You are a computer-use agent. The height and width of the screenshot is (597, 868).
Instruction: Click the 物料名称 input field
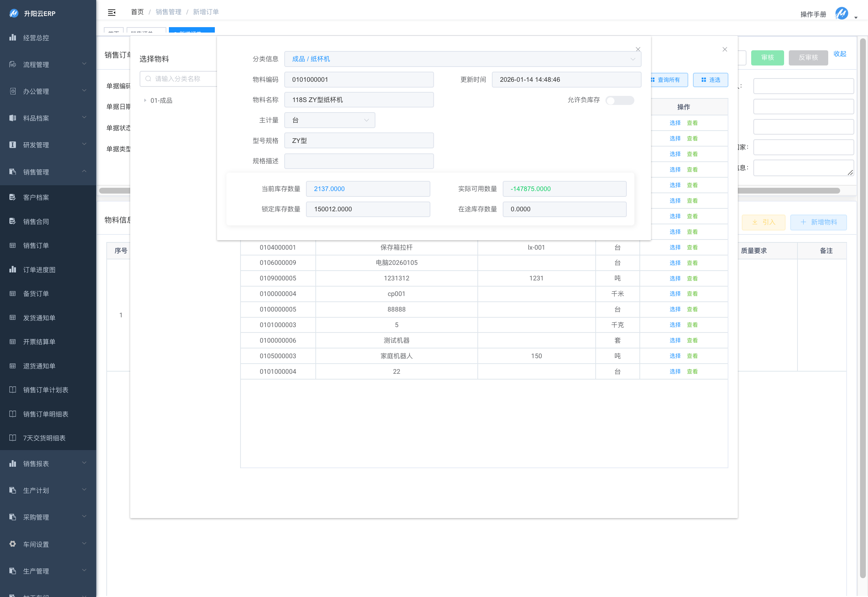point(358,100)
